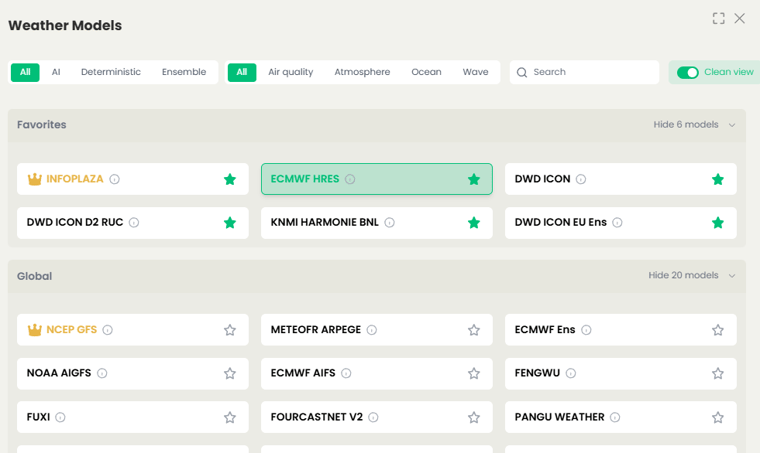Click the Search input field

[584, 72]
